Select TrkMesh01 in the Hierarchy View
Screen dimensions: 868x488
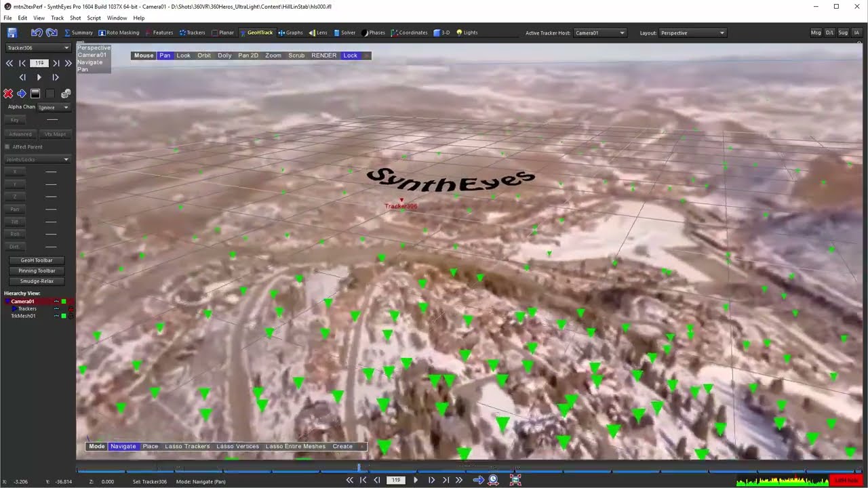(23, 316)
